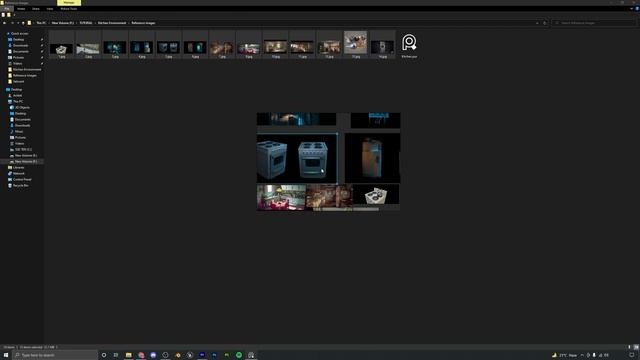Image resolution: width=640 pixels, height=360 pixels.
Task: Click the Forward navigation arrow
Action: click(x=12, y=23)
